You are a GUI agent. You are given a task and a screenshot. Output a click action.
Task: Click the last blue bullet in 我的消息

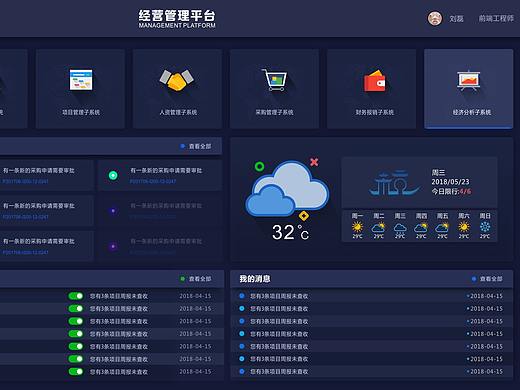coord(242,371)
